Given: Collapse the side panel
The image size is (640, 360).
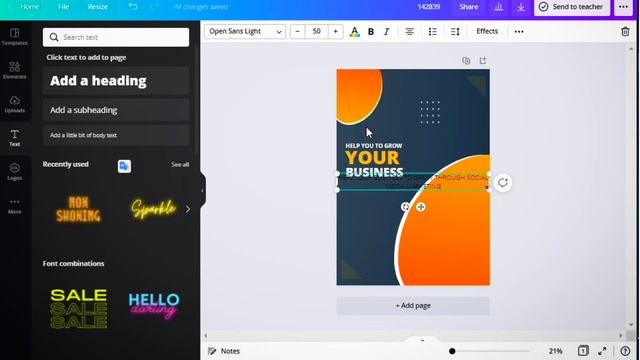Looking at the screenshot, I should coord(202,191).
